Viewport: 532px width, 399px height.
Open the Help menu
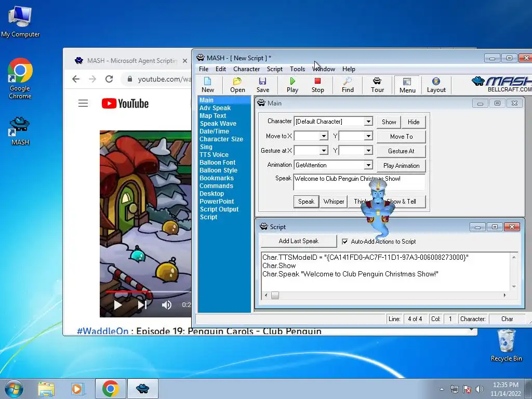click(349, 69)
